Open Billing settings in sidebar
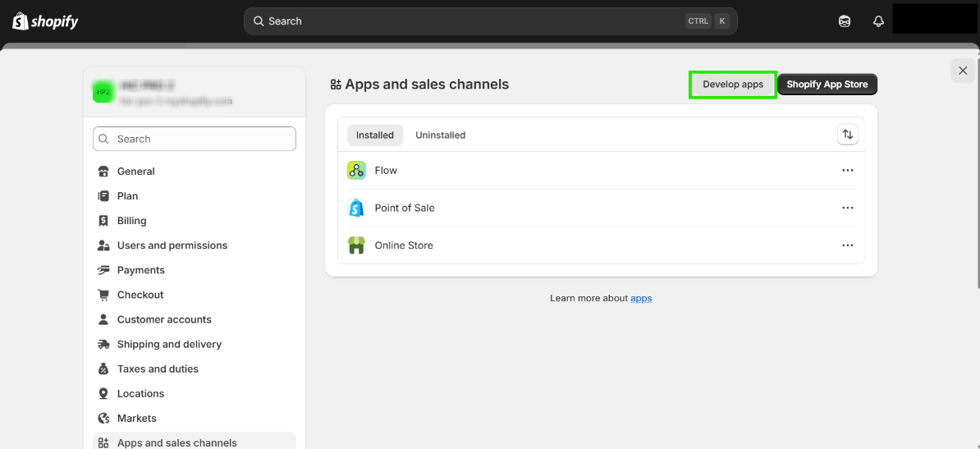The width and height of the screenshot is (980, 449). tap(131, 221)
